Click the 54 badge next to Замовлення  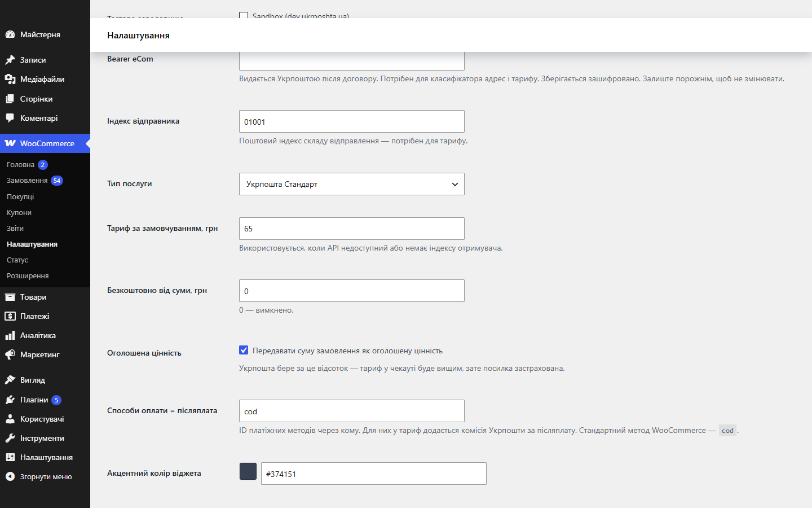(57, 181)
